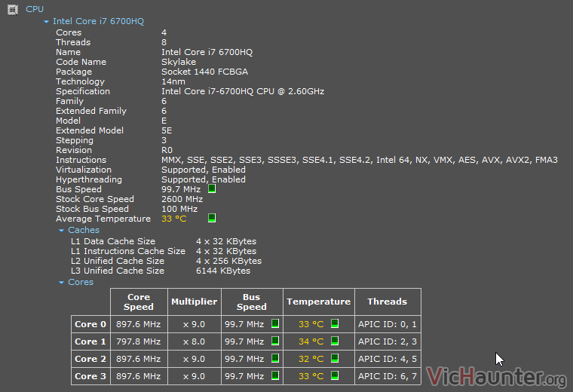This screenshot has height=392, width=573.
Task: Click the Caches heading label
Action: (x=84, y=230)
